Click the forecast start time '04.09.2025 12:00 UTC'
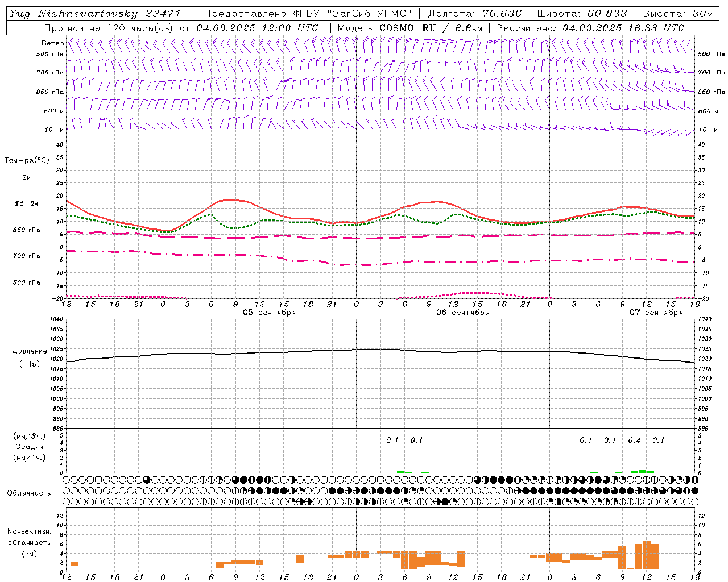The width and height of the screenshot is (728, 582). tap(257, 28)
